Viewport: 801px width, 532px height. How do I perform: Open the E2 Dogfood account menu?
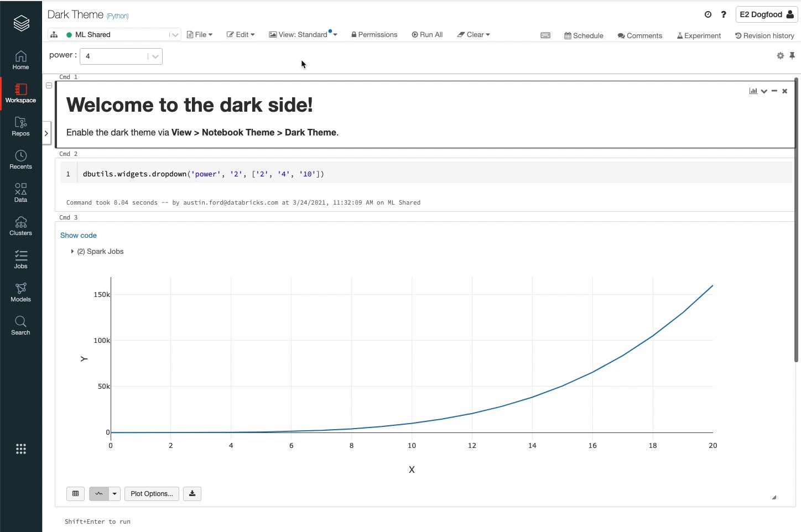pos(767,14)
